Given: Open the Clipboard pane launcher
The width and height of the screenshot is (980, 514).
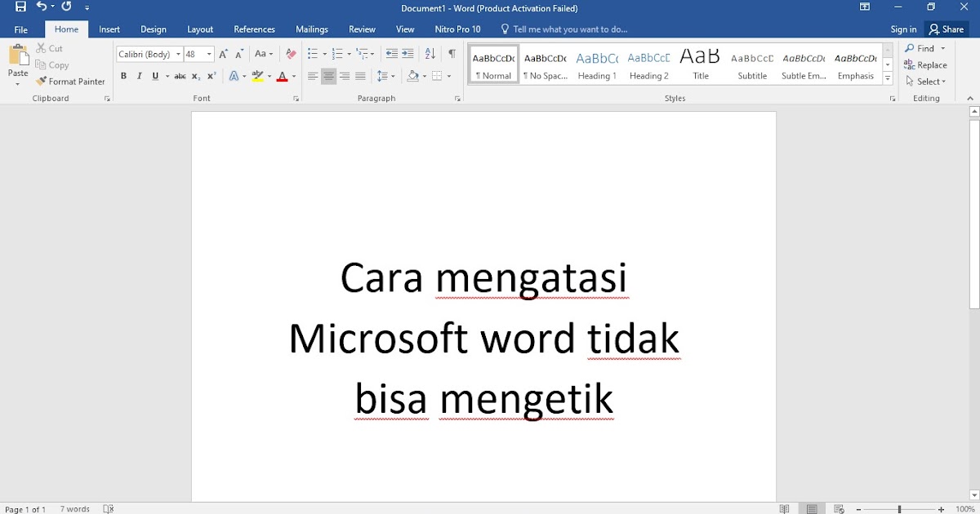Looking at the screenshot, I should coord(107,99).
